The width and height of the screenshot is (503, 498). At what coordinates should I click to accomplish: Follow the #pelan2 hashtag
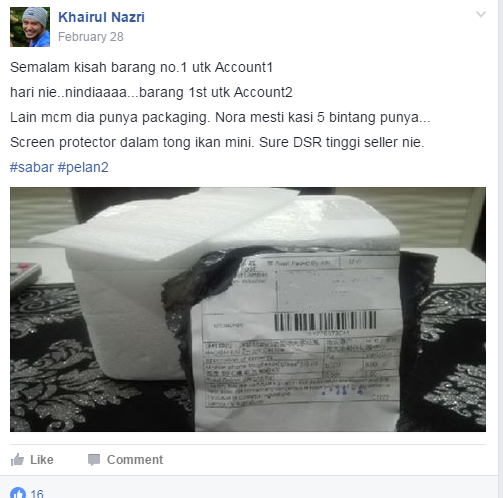83,167
